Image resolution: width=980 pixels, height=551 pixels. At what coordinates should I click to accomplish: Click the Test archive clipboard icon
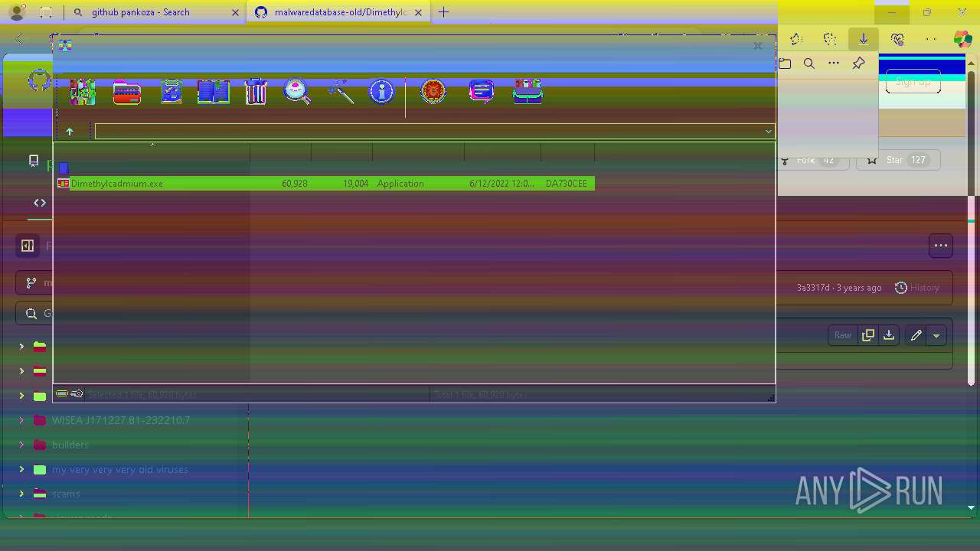(x=171, y=92)
